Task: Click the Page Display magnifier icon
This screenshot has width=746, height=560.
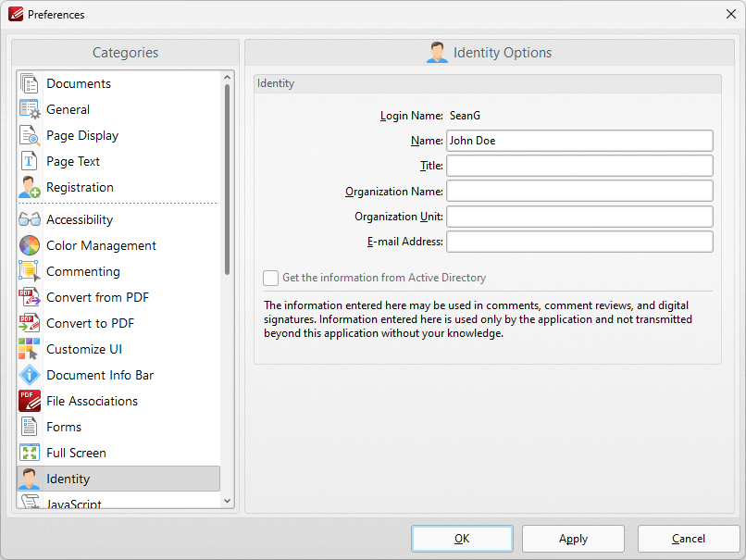Action: pos(29,135)
